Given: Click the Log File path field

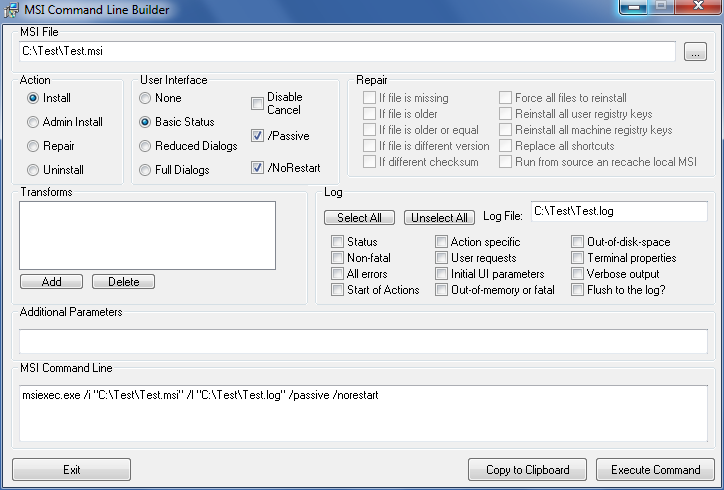Looking at the screenshot, I should pos(618,211).
